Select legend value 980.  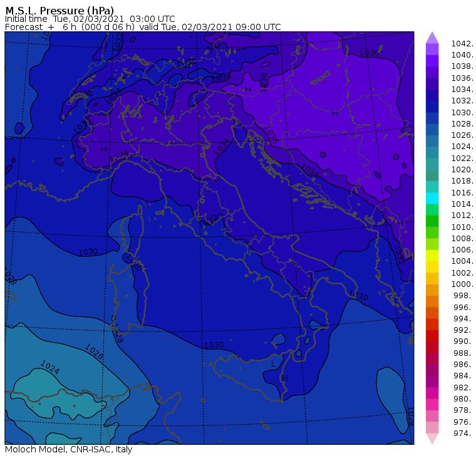(463, 398)
